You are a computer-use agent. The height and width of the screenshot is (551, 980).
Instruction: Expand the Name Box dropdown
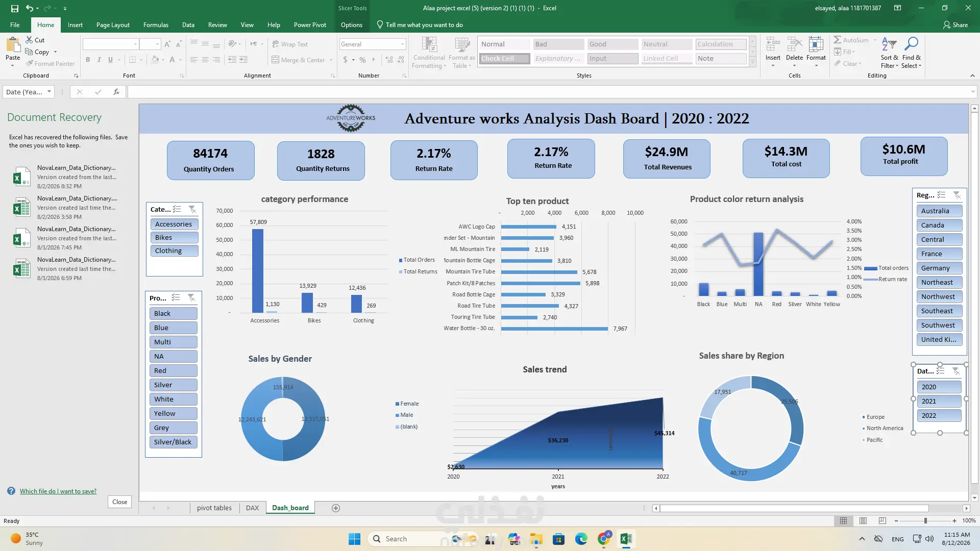point(49,92)
